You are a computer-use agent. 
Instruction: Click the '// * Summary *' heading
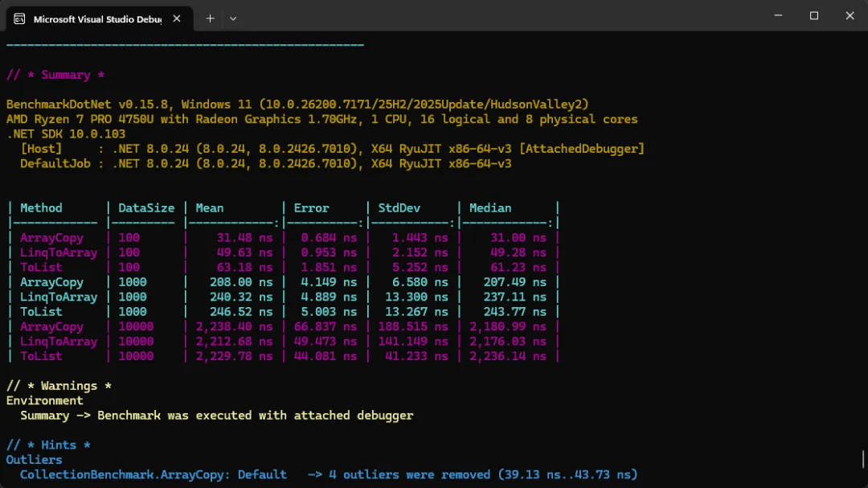pos(55,75)
